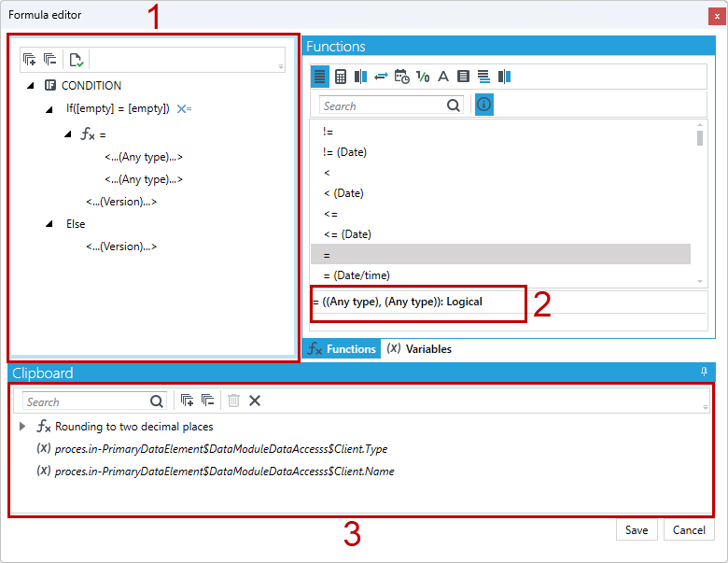This screenshot has width=728, height=563.
Task: Collapse the Else node
Action: coord(49,224)
